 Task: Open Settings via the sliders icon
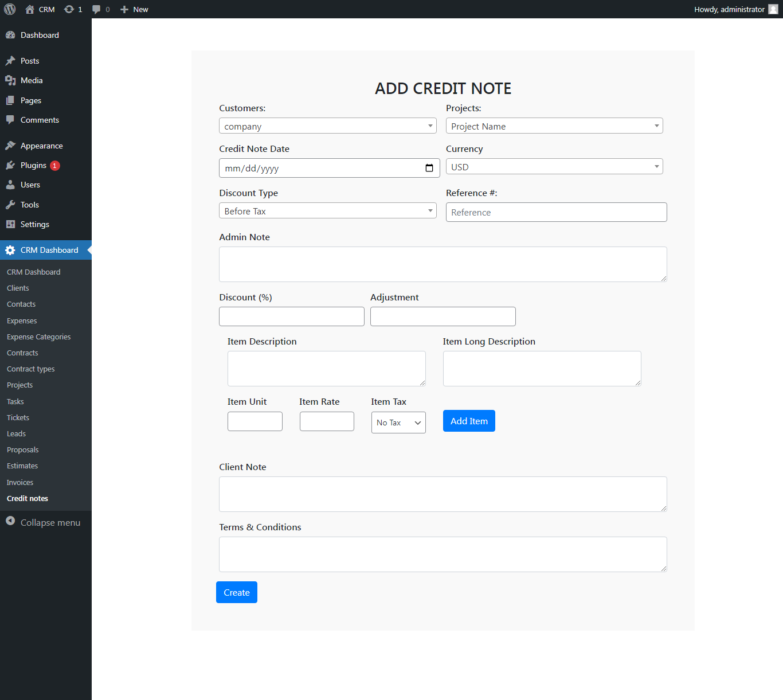point(11,224)
